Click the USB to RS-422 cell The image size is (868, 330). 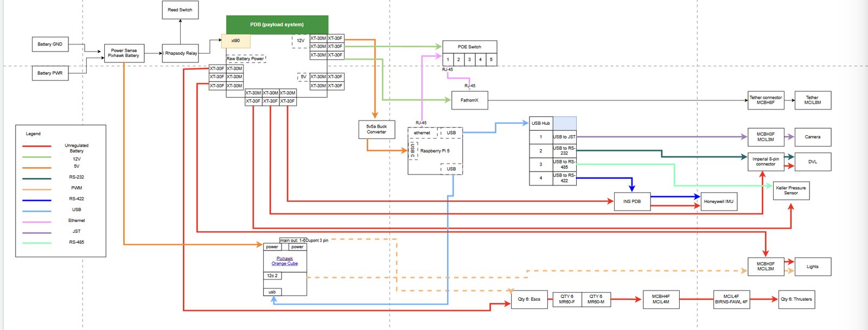(x=565, y=178)
